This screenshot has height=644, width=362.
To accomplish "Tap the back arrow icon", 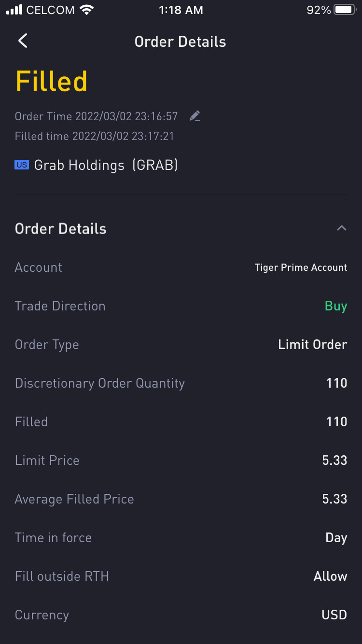I will 23,41.
